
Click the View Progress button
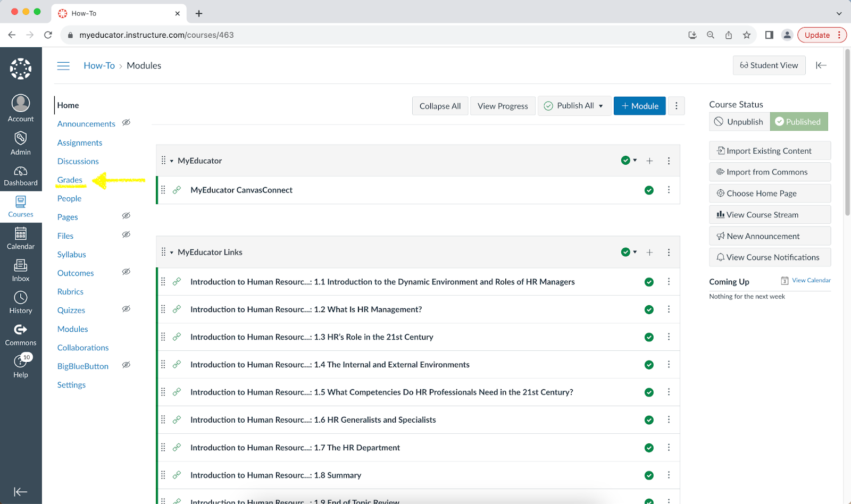coord(503,106)
